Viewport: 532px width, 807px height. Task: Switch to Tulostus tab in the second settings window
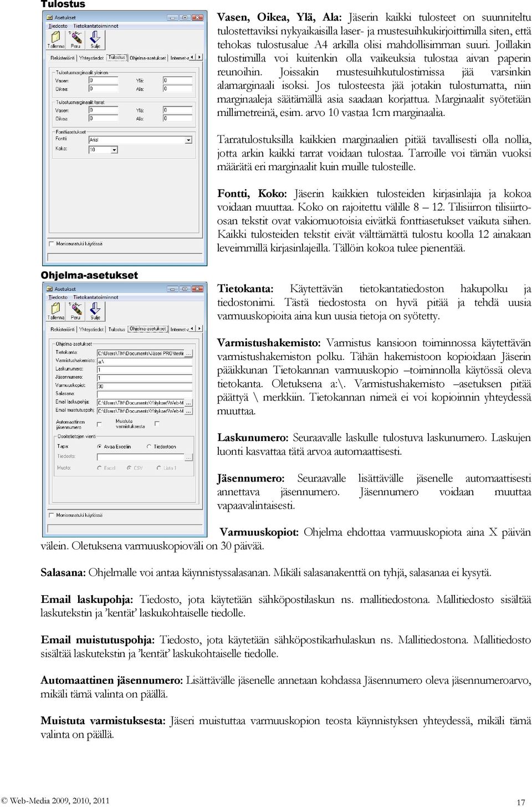point(117,329)
